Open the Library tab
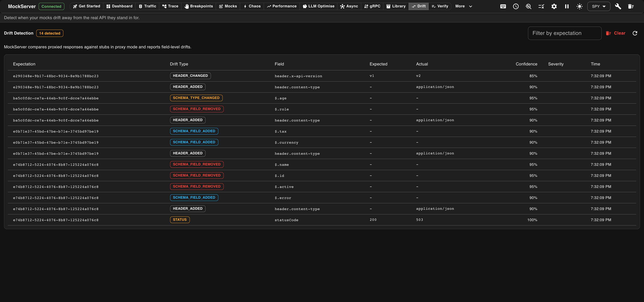 pyautogui.click(x=396, y=6)
